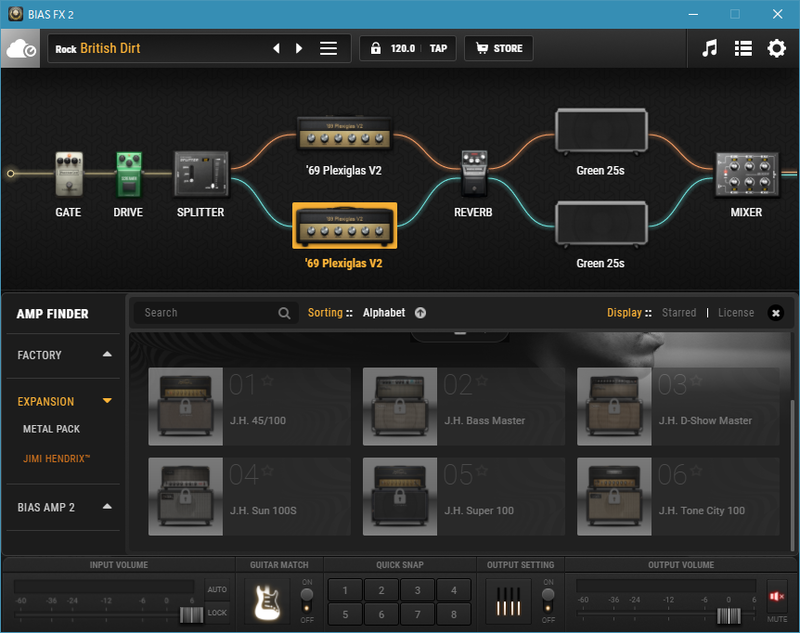Select J.H. 45/100 amp thumbnail

point(186,407)
